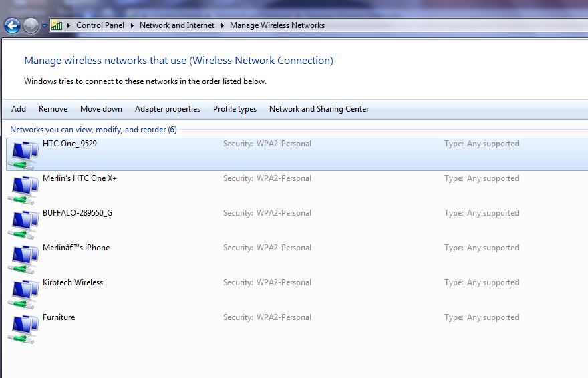The image size is (588, 378).
Task: Select the Merlin's iPhone network entry
Action: 76,248
